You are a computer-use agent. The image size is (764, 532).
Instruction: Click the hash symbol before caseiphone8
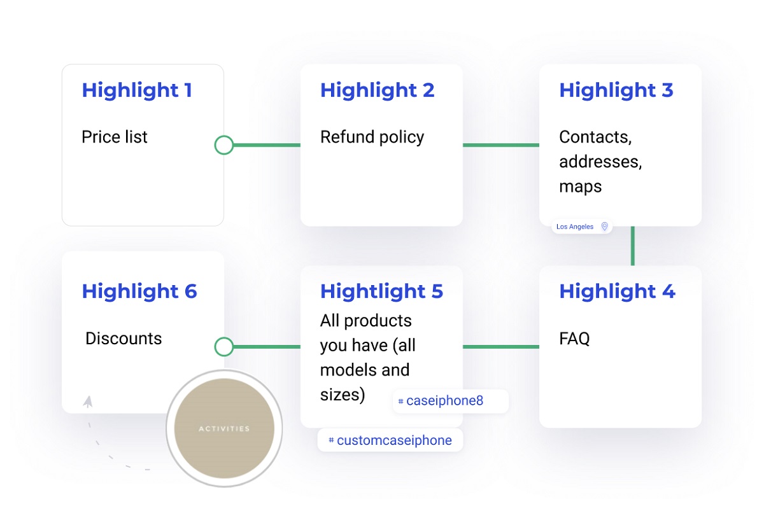coord(400,402)
